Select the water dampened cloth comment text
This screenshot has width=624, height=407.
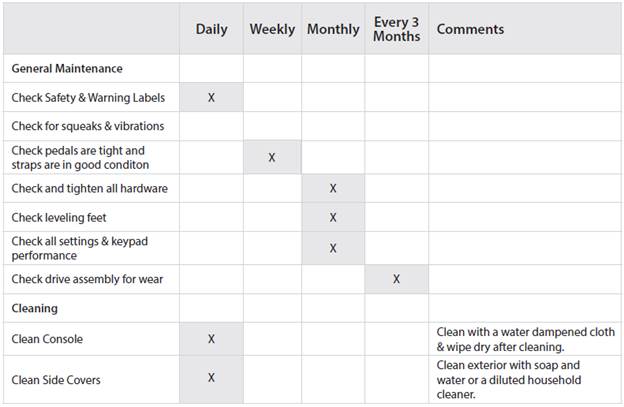tap(525, 339)
